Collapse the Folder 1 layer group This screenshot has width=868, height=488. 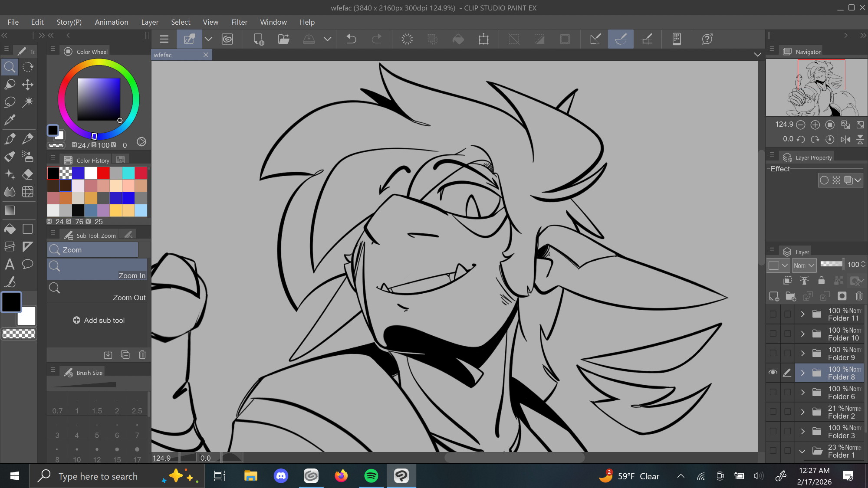point(802,451)
